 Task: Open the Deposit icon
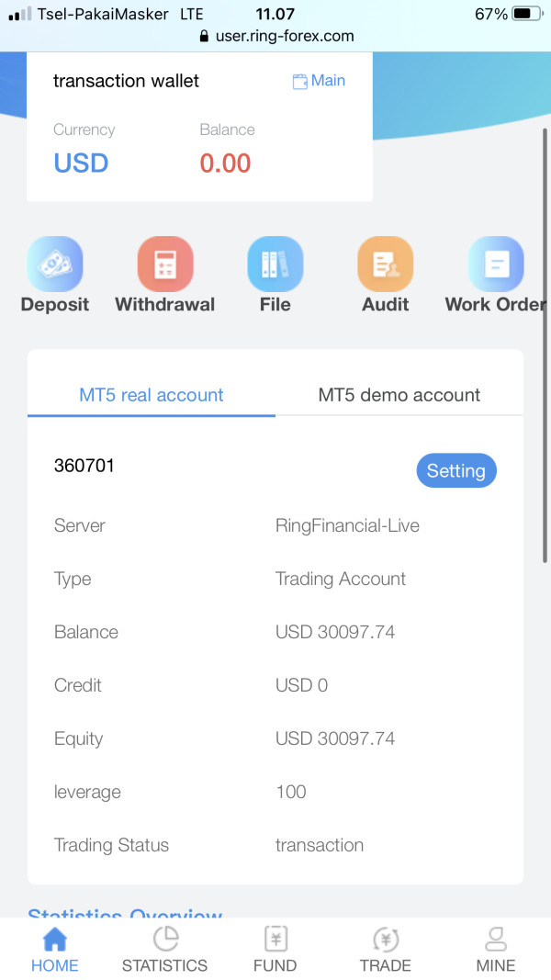tap(55, 265)
